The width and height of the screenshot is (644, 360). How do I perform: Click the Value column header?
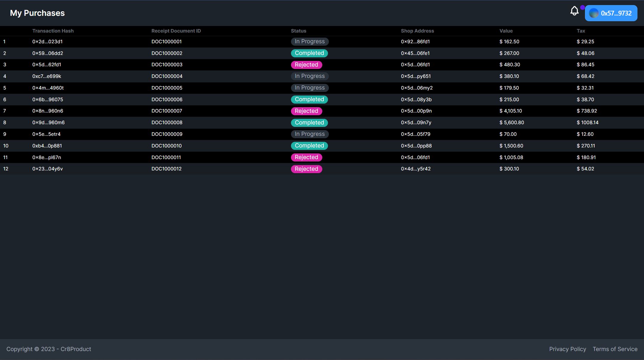click(506, 31)
